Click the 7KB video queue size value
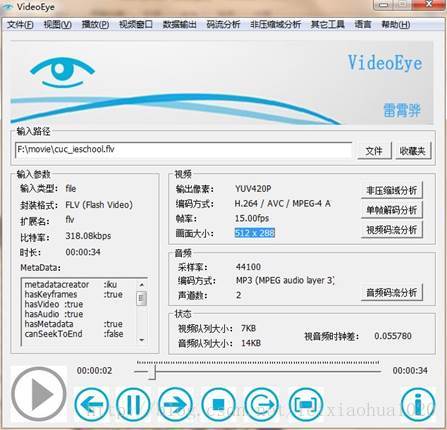 coord(248,328)
